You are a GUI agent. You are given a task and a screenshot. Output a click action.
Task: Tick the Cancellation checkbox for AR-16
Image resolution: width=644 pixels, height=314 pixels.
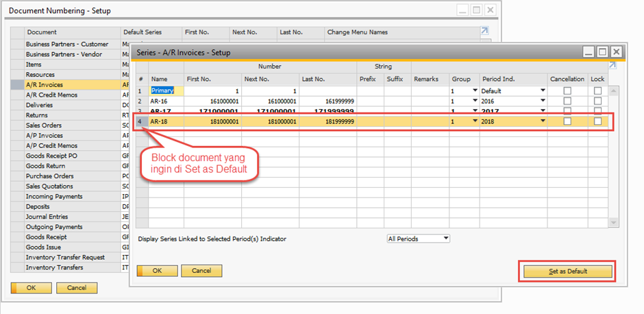pos(567,101)
